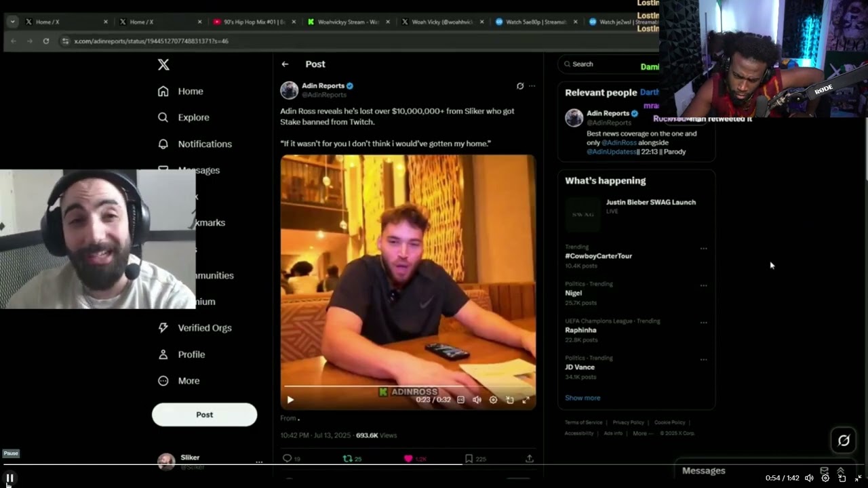Click the Profile person icon
Image resolution: width=868 pixels, height=488 pixels.
tap(163, 354)
